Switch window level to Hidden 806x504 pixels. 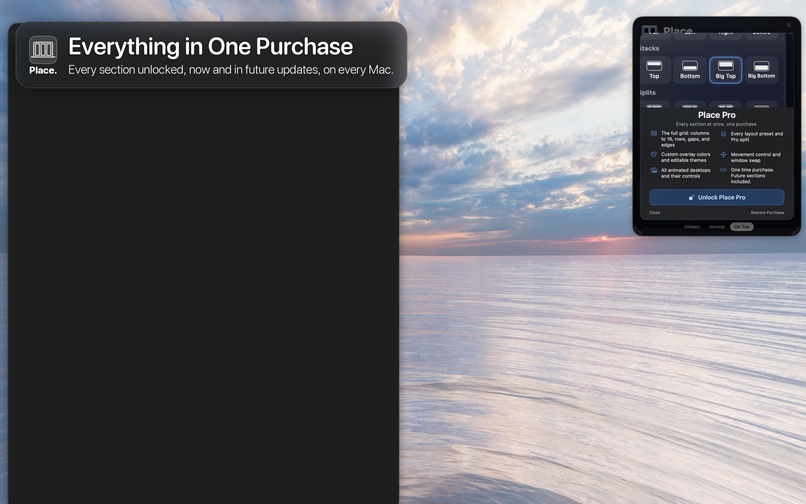(x=692, y=227)
